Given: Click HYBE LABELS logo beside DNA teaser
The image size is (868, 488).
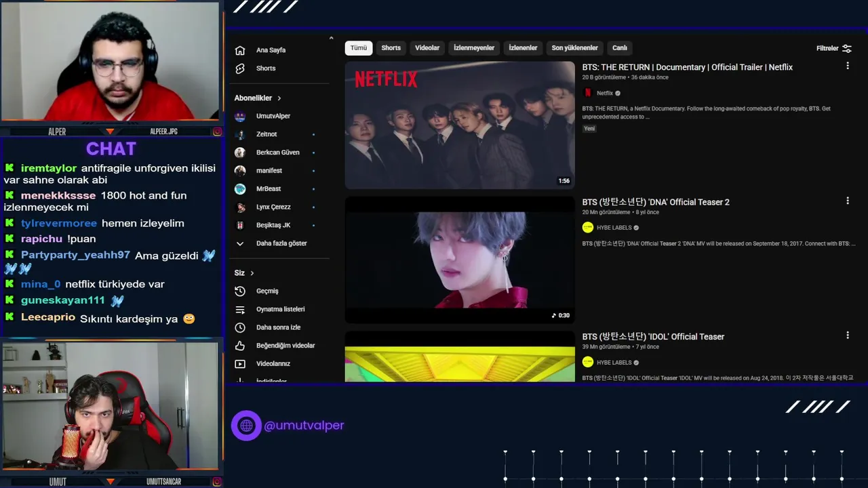Looking at the screenshot, I should coord(588,228).
